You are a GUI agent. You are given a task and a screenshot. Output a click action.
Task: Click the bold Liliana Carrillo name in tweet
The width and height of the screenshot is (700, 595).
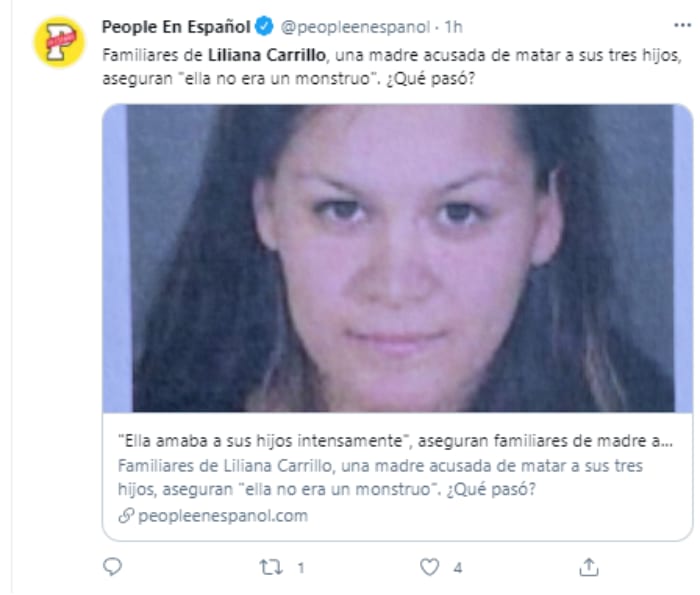click(267, 55)
